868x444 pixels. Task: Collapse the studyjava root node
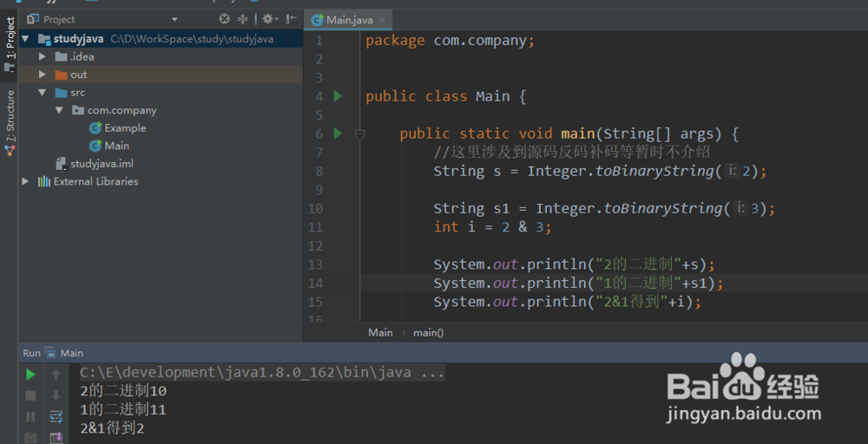coord(25,39)
